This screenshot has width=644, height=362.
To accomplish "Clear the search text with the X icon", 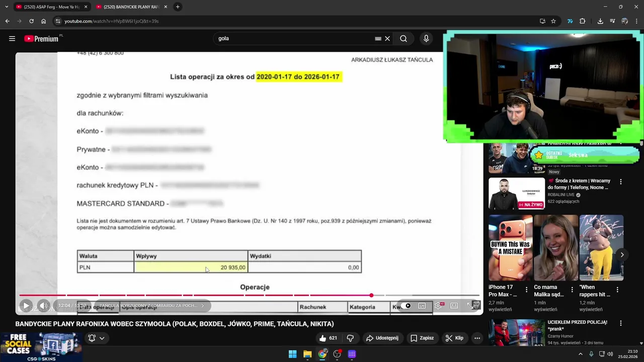I will click(x=387, y=39).
